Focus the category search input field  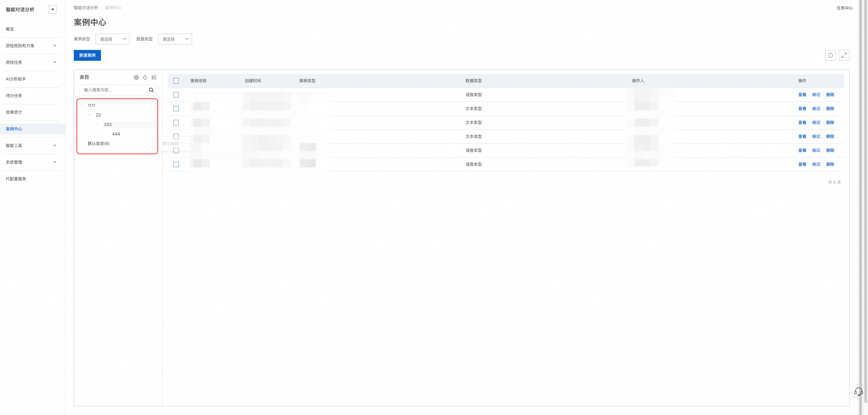click(x=113, y=90)
